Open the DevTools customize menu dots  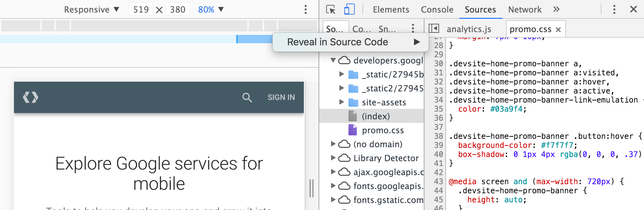(614, 9)
